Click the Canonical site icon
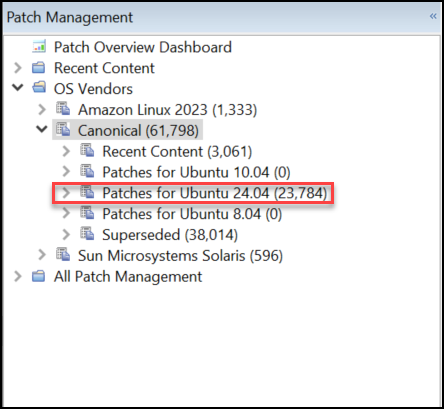The image size is (444, 409). (63, 129)
